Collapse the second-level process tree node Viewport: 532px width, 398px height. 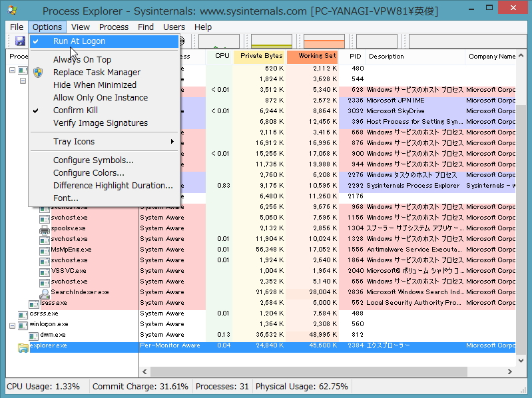click(23, 81)
